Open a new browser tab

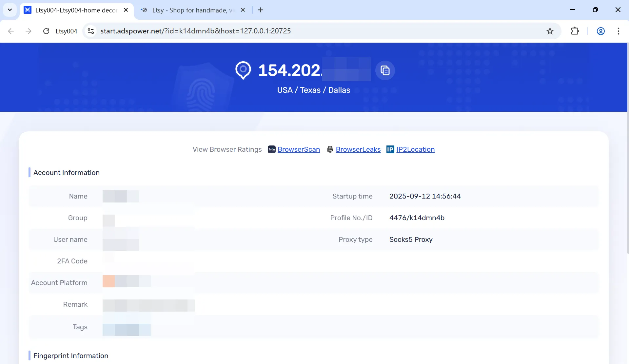[261, 10]
